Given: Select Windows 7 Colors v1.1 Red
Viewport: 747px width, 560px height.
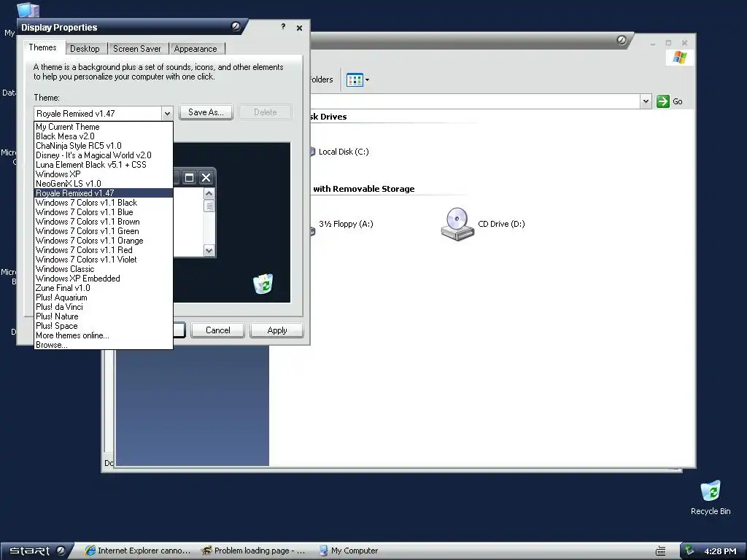Looking at the screenshot, I should [x=104, y=250].
